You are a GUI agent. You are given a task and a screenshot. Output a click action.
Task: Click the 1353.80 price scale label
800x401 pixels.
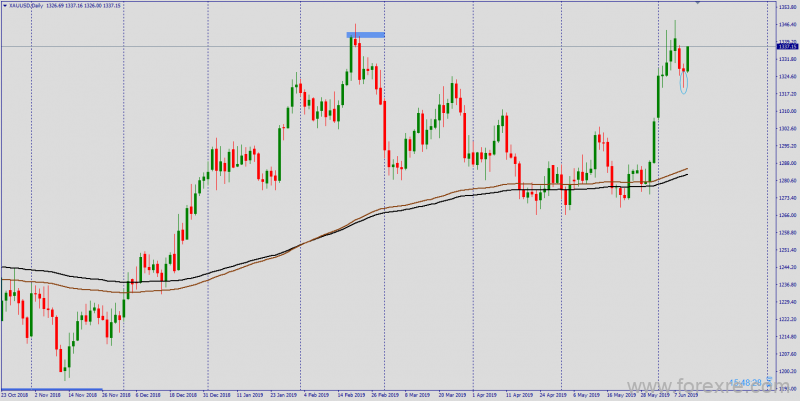[788, 7]
